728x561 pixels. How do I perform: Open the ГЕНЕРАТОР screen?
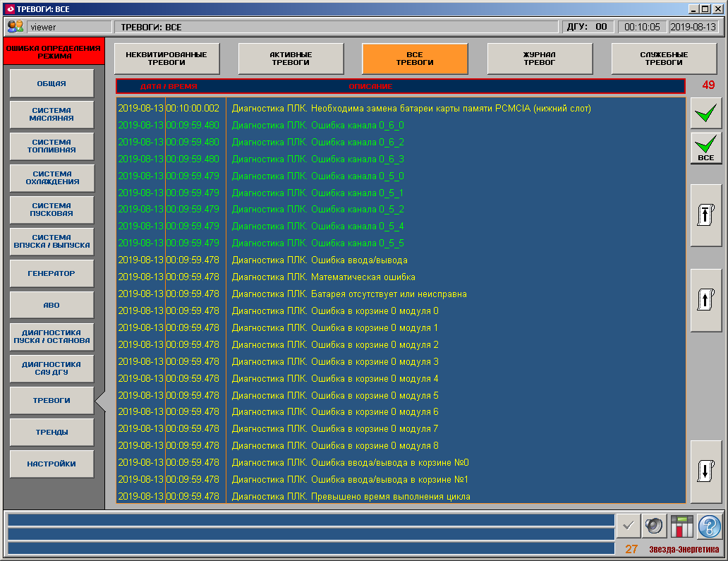(51, 273)
